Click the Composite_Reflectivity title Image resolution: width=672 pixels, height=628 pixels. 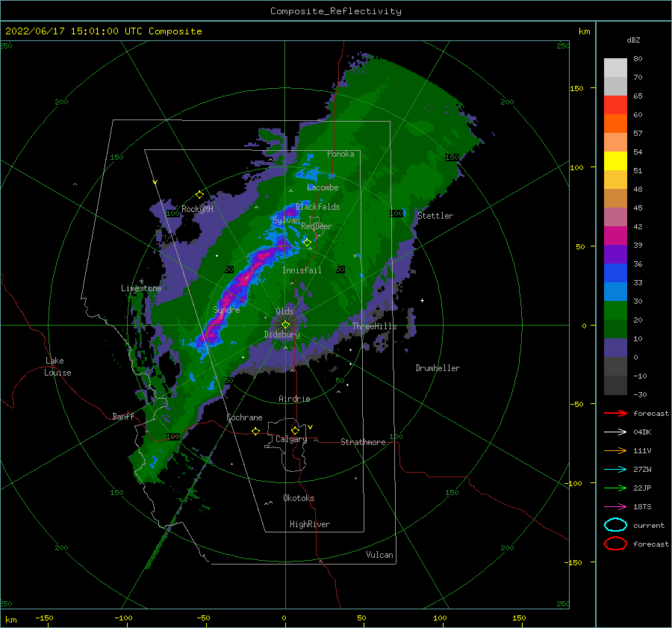point(336,11)
